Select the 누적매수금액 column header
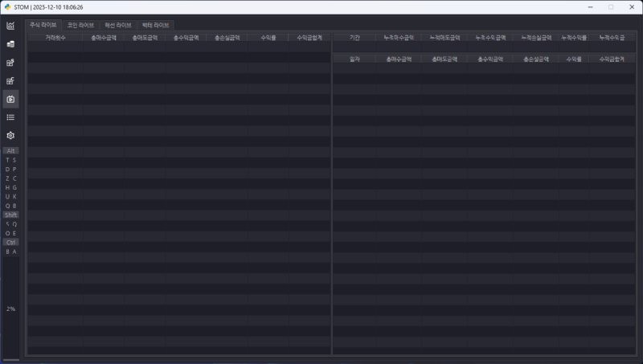Screen dimensions: 643x364 click(398, 37)
